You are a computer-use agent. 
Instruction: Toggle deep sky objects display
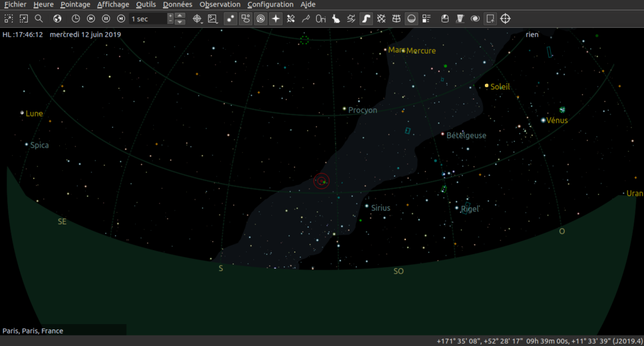245,19
